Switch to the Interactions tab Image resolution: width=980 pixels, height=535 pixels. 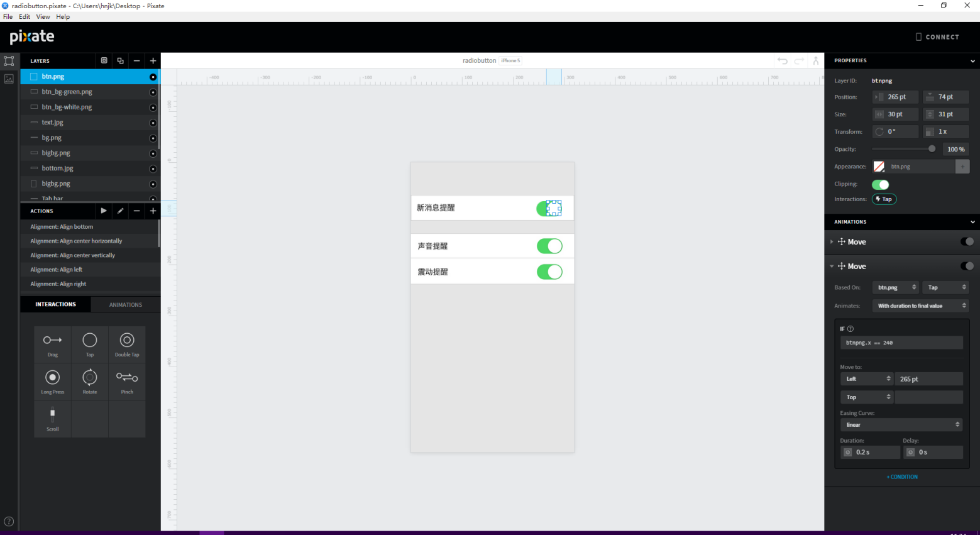[x=55, y=304]
